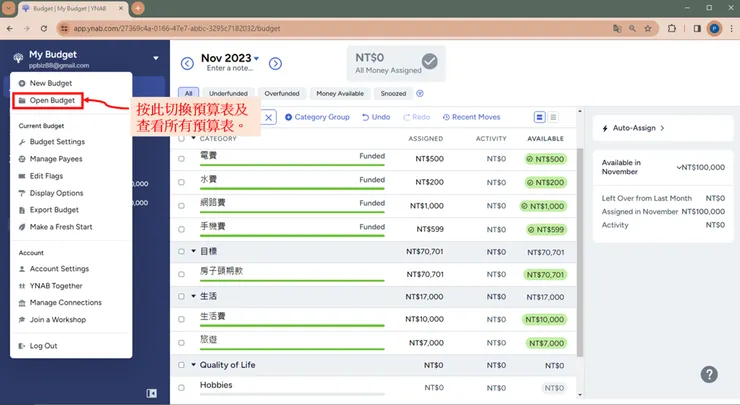Check the 網路費 category checkbox

181,206
